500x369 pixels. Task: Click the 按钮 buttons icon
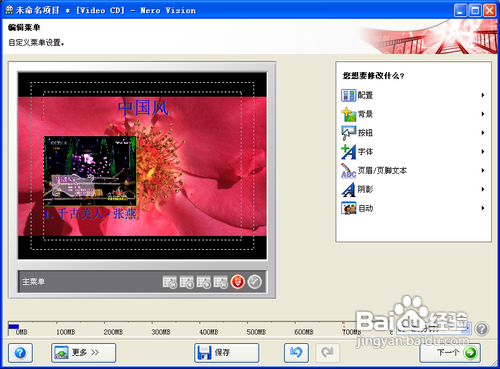pos(348,133)
